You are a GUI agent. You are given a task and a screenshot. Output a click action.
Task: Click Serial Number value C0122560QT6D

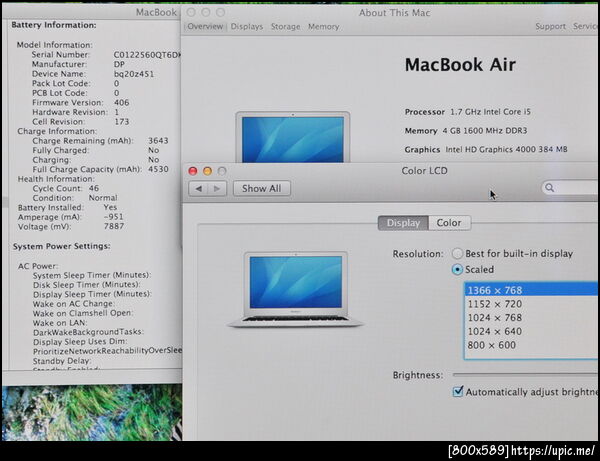click(147, 55)
